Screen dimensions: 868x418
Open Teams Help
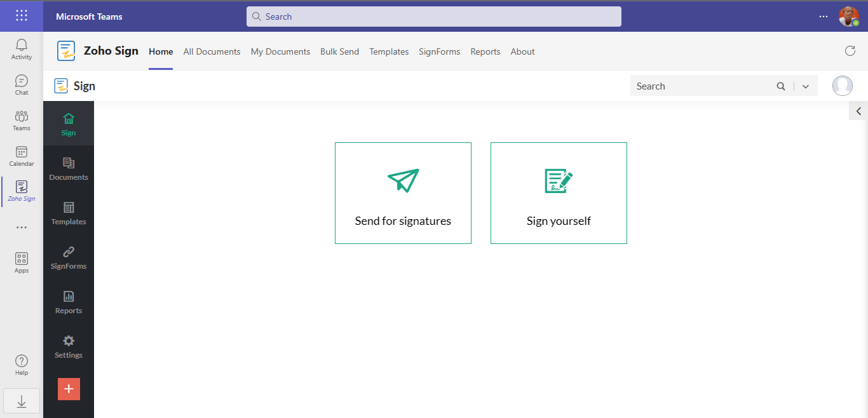[22, 365]
